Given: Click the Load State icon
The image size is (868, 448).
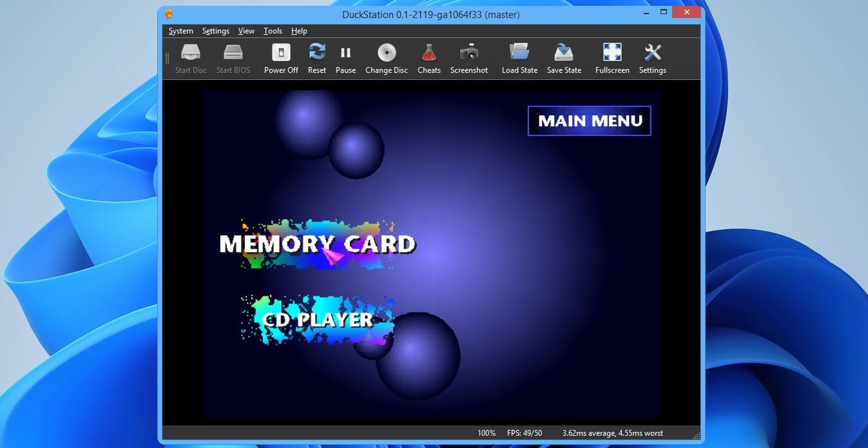Looking at the screenshot, I should coord(519,59).
